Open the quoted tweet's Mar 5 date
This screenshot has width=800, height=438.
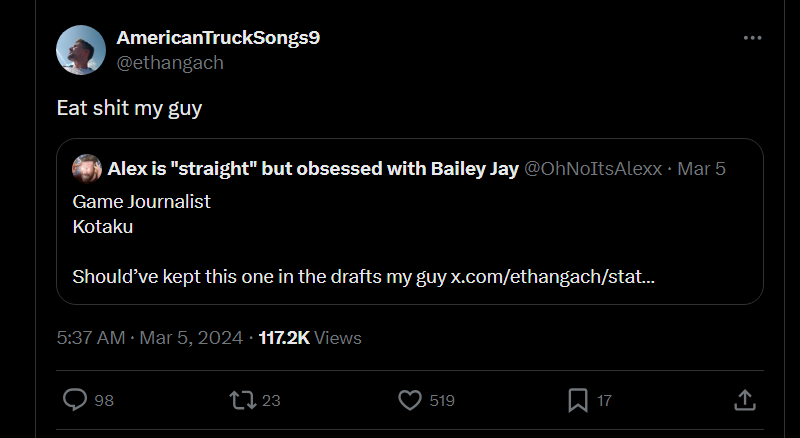tap(701, 168)
